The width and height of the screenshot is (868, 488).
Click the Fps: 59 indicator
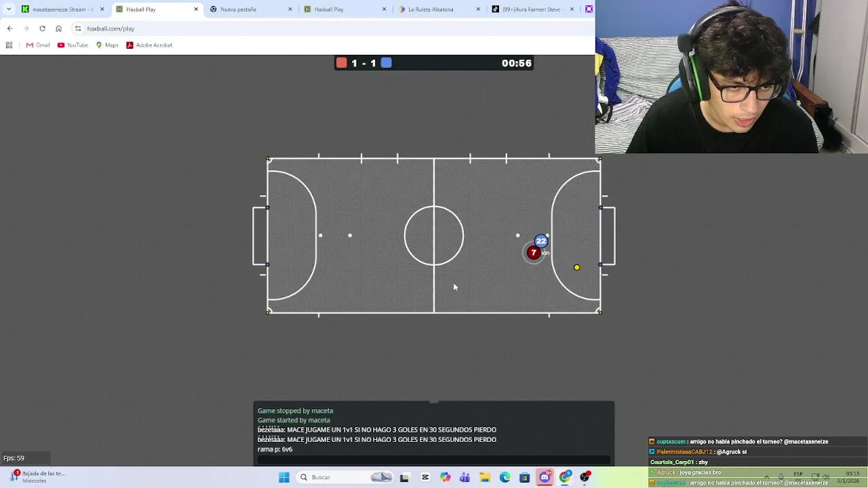coord(14,458)
